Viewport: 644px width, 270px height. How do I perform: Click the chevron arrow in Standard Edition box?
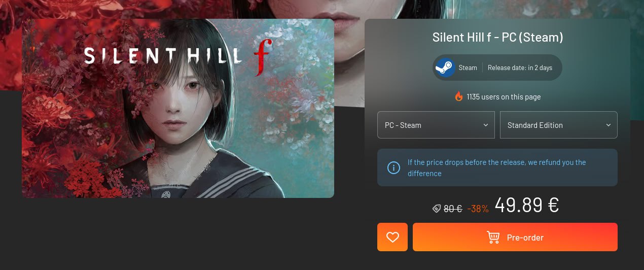[x=608, y=125]
